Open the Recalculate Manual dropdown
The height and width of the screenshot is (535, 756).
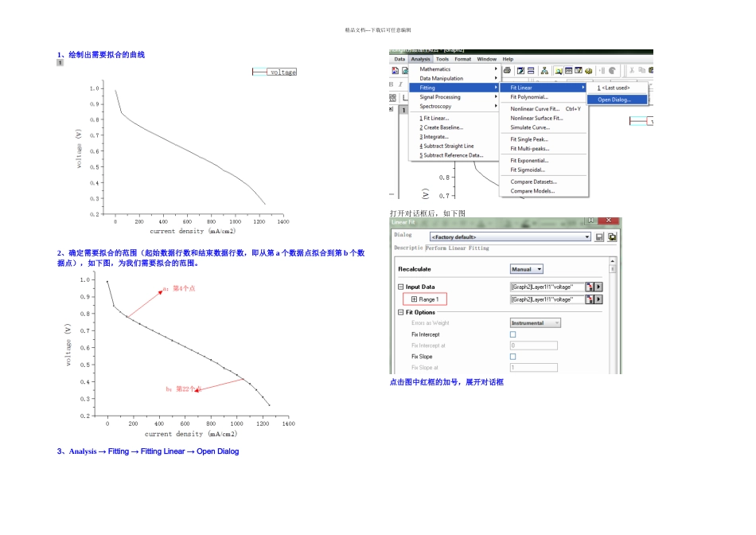coord(527,269)
